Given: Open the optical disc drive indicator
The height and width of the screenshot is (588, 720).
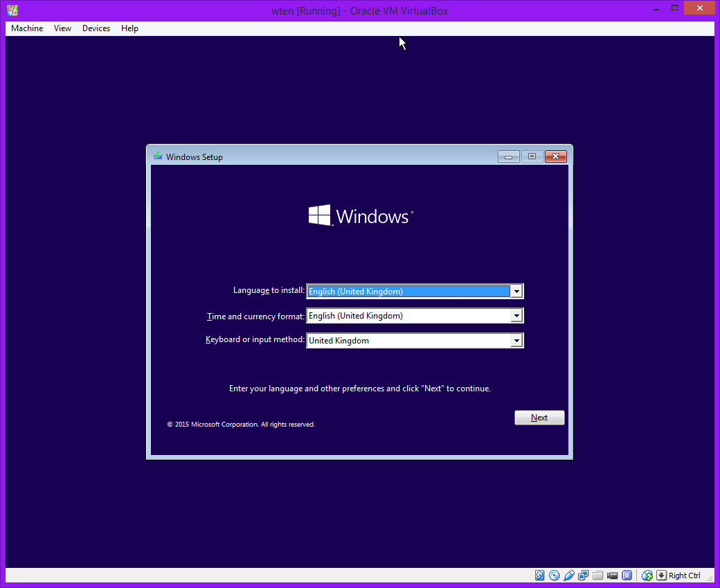Looking at the screenshot, I should tap(555, 576).
